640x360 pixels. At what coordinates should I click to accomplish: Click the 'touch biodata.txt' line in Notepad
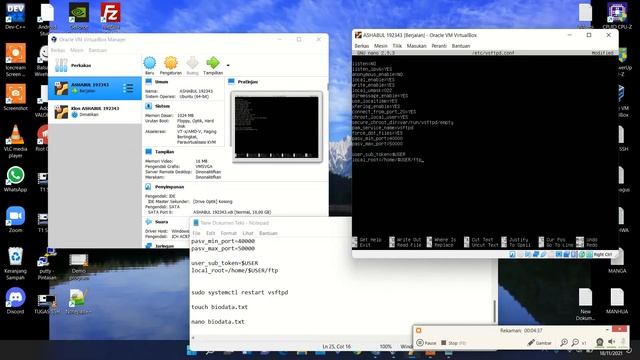[x=219, y=307]
